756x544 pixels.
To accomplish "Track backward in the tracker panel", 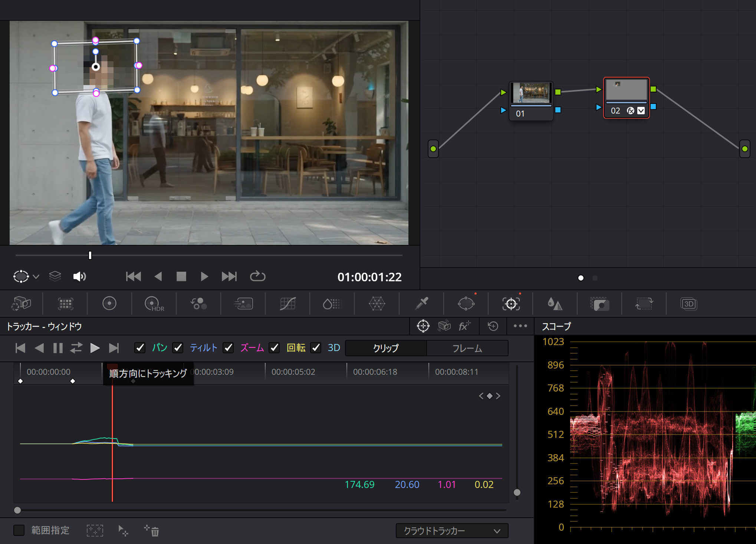I will coord(39,348).
